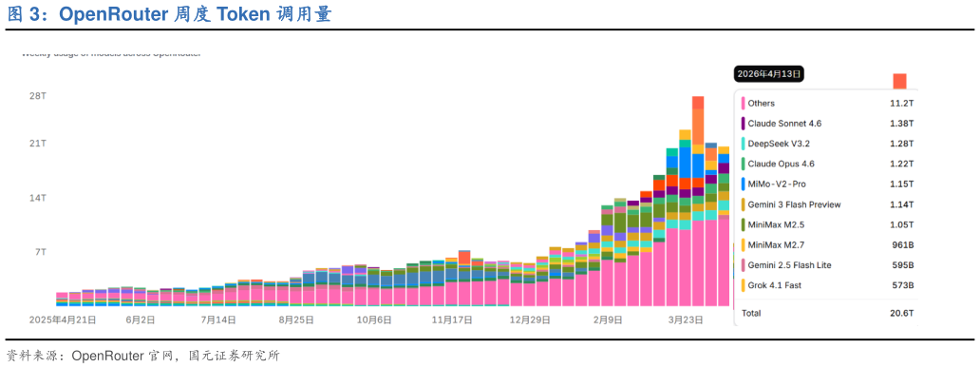The width and height of the screenshot is (980, 368).
Task: Select the MiniMax M2.5 label
Action: (x=775, y=224)
